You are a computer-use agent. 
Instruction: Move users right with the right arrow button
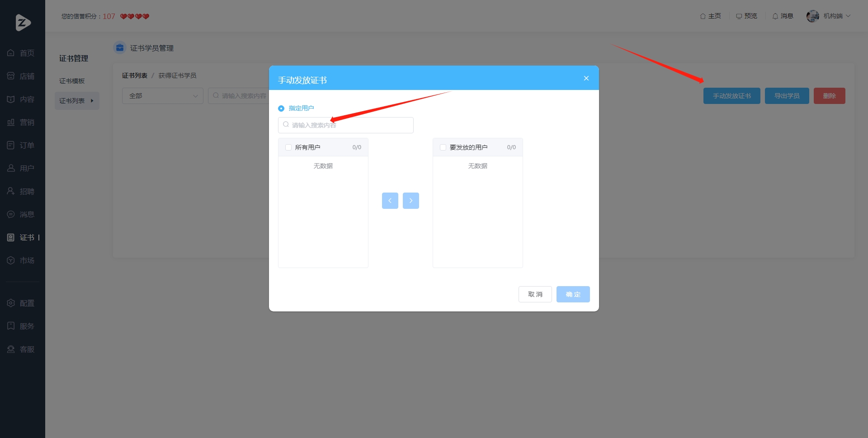[411, 201]
